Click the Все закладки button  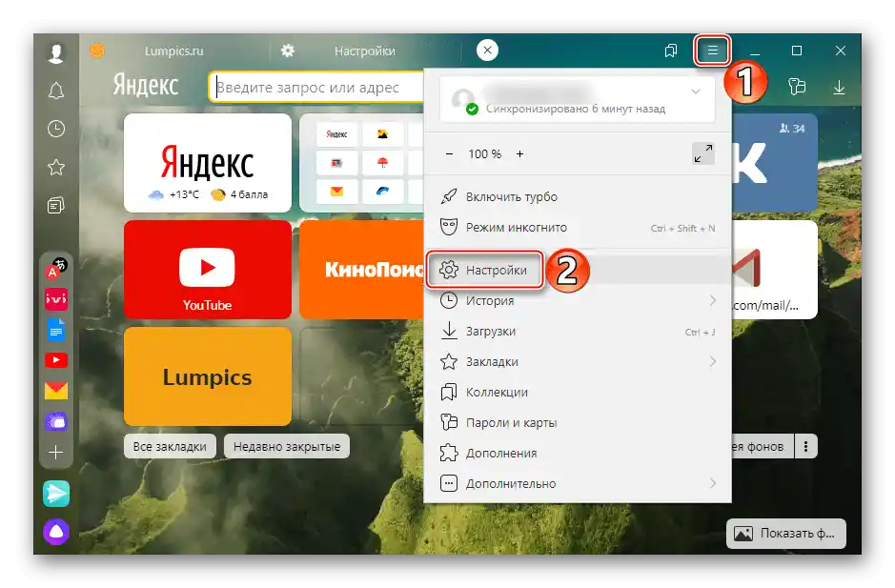coord(170,445)
